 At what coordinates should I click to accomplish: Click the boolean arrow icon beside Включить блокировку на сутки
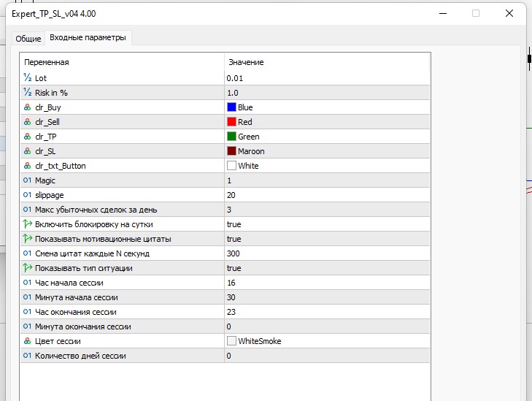[x=28, y=224]
